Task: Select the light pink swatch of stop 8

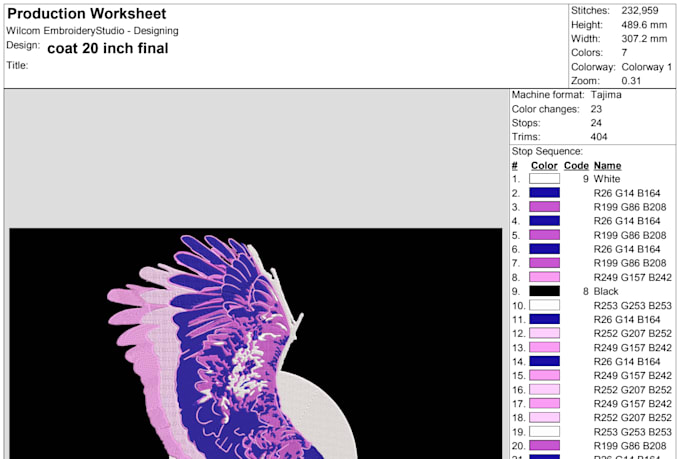Action: click(544, 277)
